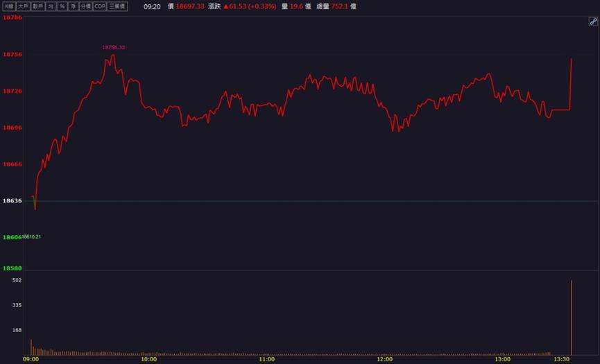Click the opening volume bar at 09:00
Image resolution: width=600 pixels, height=364 pixels.
31,347
